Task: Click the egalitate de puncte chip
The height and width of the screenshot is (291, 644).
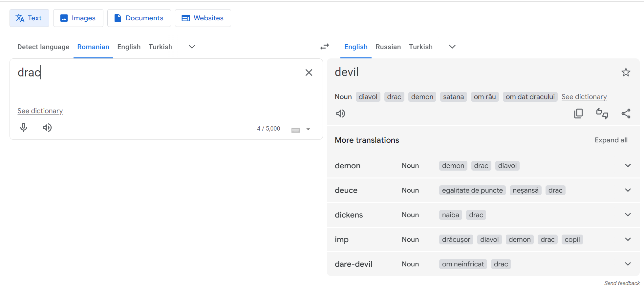Action: point(472,190)
